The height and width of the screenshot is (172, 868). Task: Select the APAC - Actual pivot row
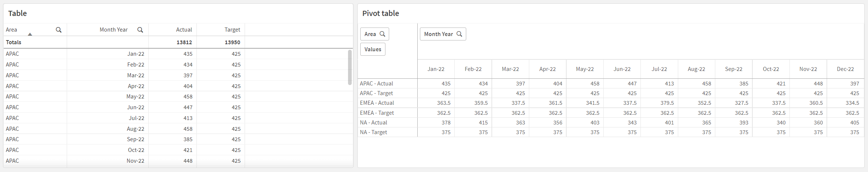click(376, 84)
